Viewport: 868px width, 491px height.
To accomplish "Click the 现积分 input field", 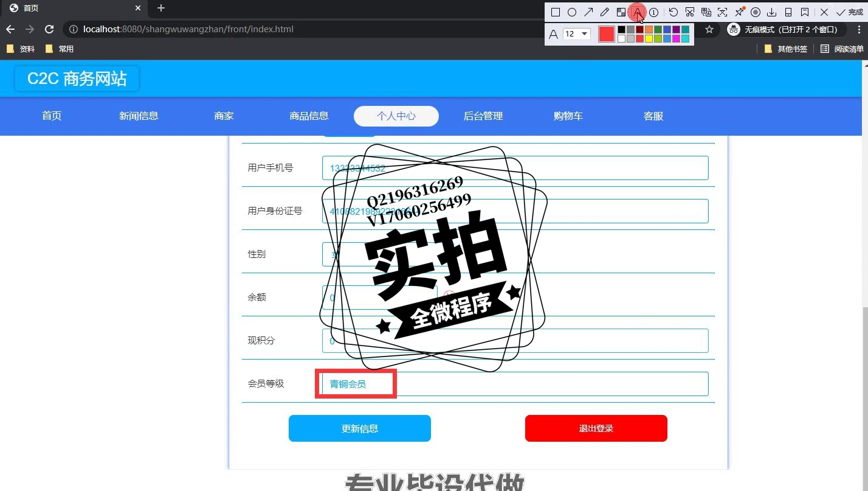I will pos(515,341).
